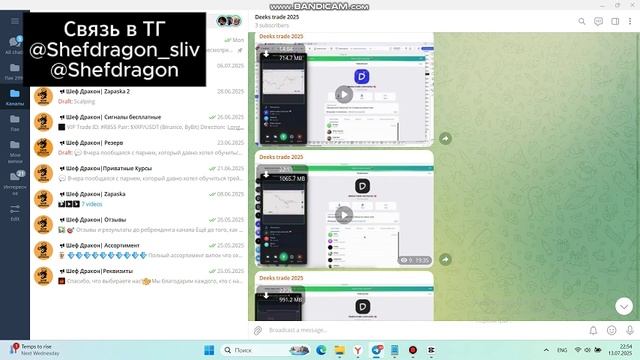Viewport: 640px width, 360px height.
Task: Download the 1065.7 MB video via arrow icon
Action: point(266,175)
